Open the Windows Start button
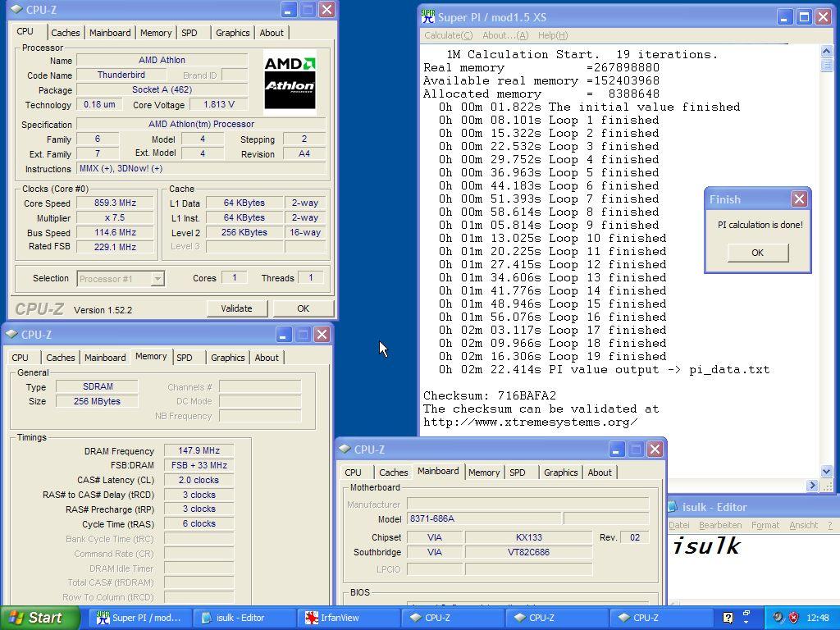 [x=39, y=618]
